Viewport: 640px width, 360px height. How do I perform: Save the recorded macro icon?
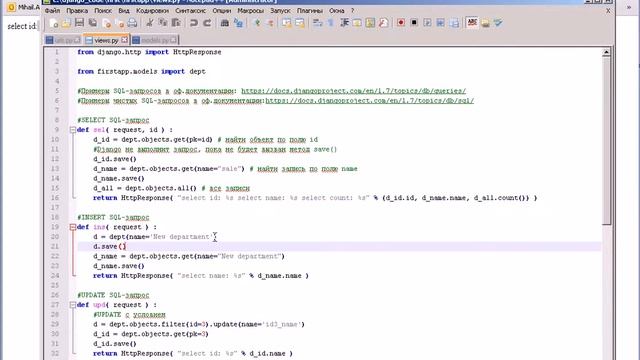click(x=454, y=23)
